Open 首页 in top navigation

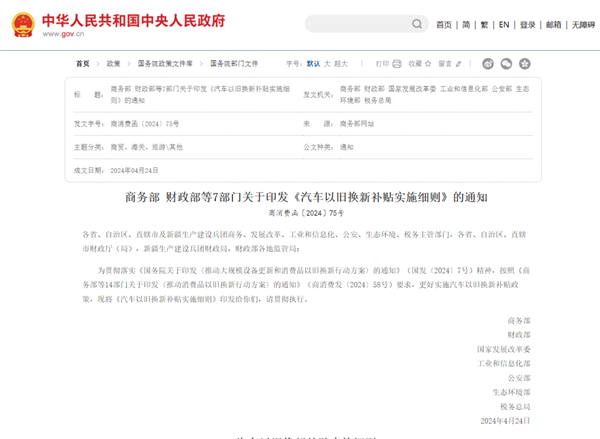(444, 24)
